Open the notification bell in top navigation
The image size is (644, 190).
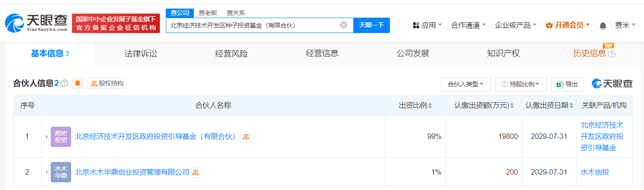tap(602, 26)
